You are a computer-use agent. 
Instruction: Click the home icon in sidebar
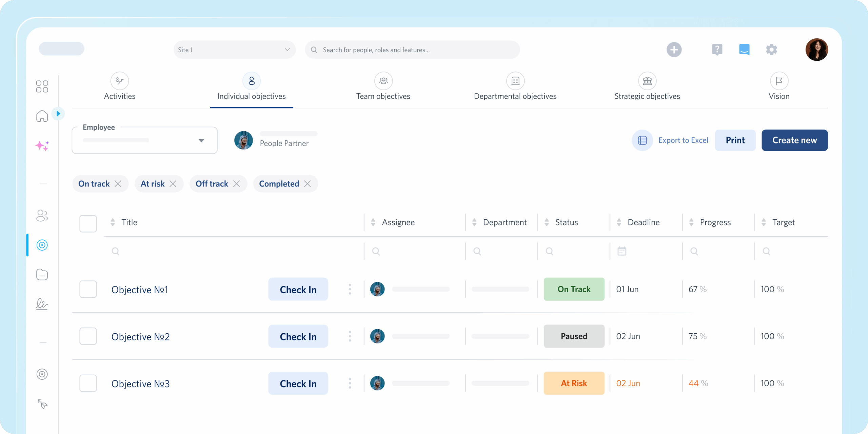tap(42, 116)
